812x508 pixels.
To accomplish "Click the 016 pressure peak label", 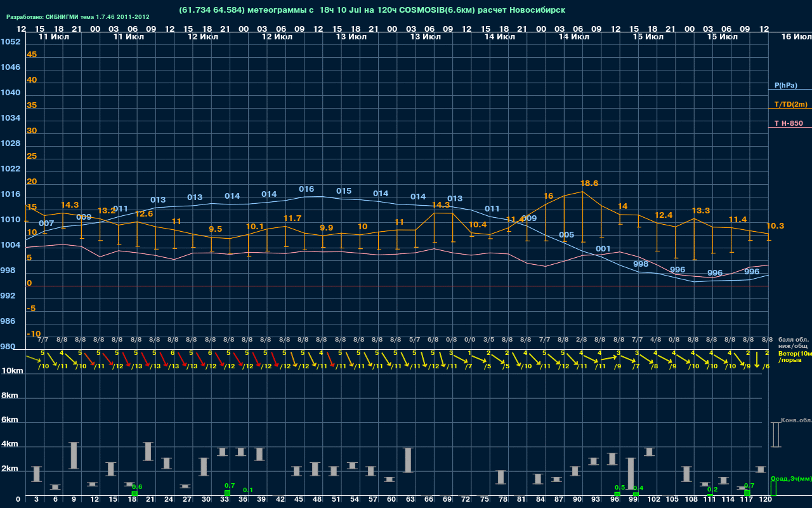I will click(306, 189).
